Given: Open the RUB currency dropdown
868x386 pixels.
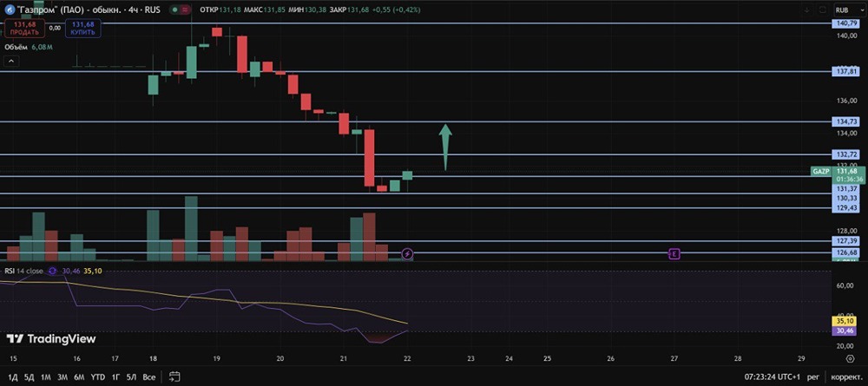Looking at the screenshot, I should [849, 10].
